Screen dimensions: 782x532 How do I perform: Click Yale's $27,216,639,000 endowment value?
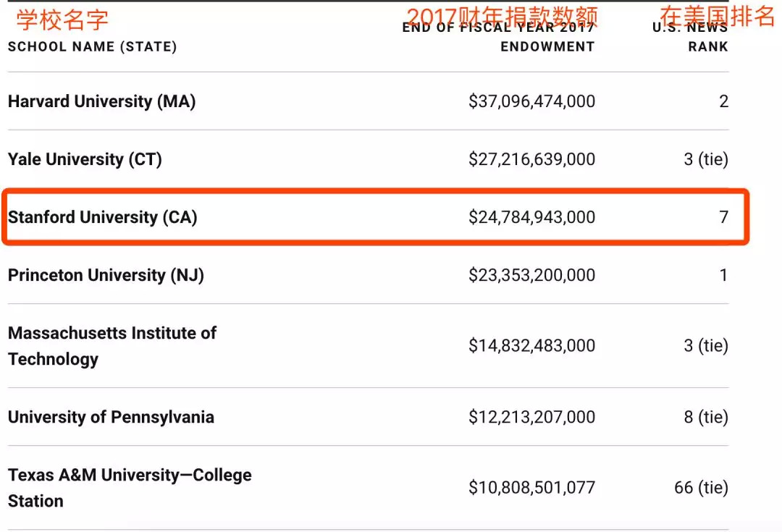pos(531,159)
